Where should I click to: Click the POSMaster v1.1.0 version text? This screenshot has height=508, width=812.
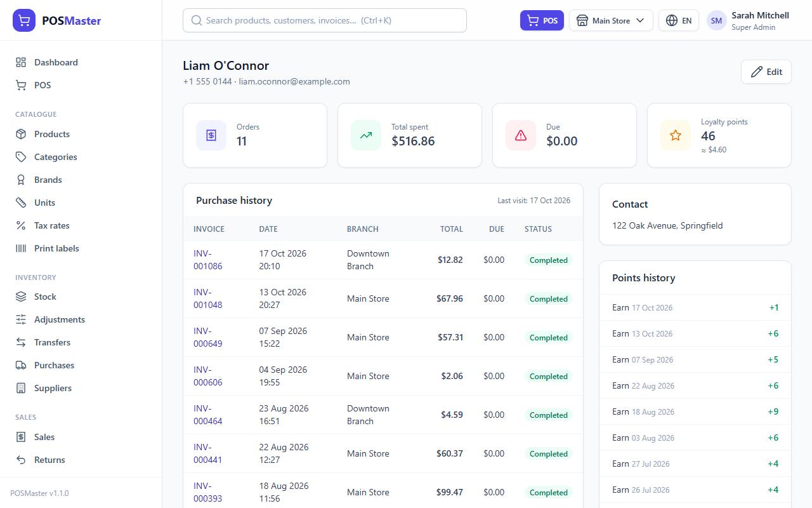[x=39, y=493]
